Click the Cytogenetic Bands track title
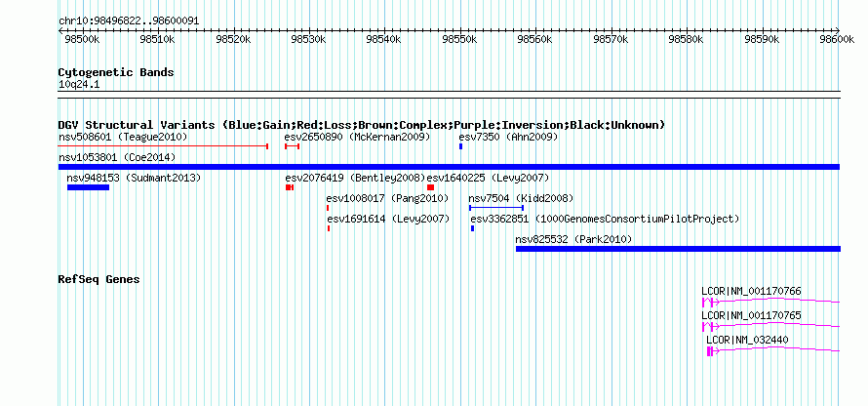868x406 pixels. (x=116, y=72)
